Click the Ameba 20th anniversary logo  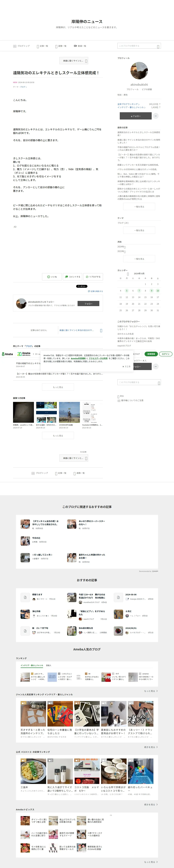tap(24, 354)
